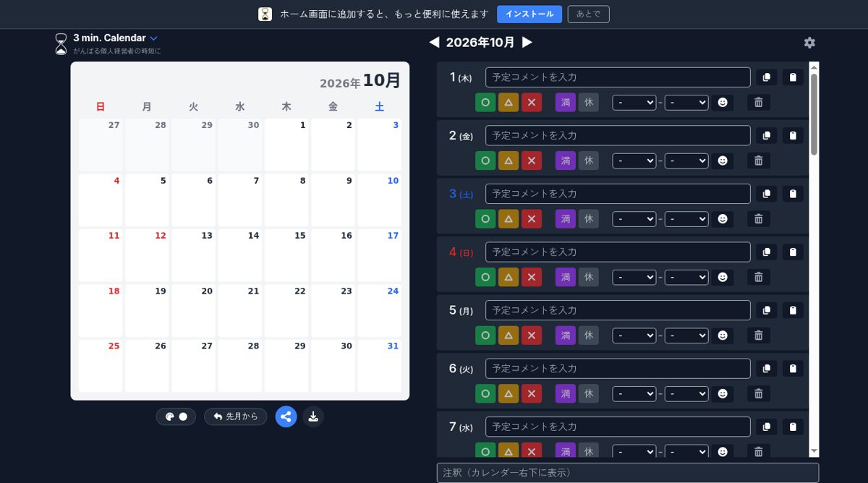This screenshot has width=868, height=483.
Task: Open start time dropdown for day 4 (日)
Action: coord(634,278)
